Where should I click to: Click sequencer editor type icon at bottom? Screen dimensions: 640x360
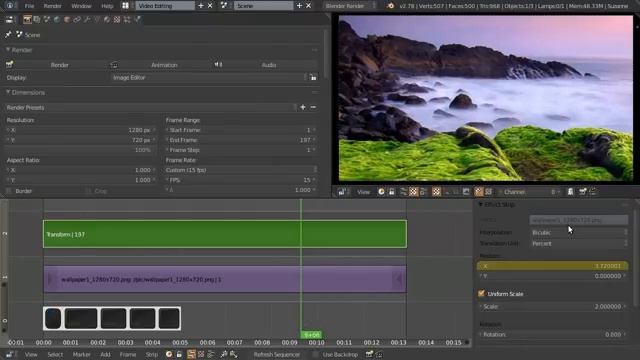click(9, 354)
